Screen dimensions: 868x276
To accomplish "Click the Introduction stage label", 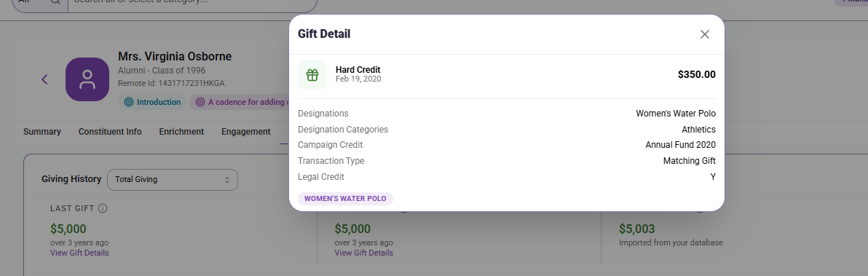I will coord(159,103).
